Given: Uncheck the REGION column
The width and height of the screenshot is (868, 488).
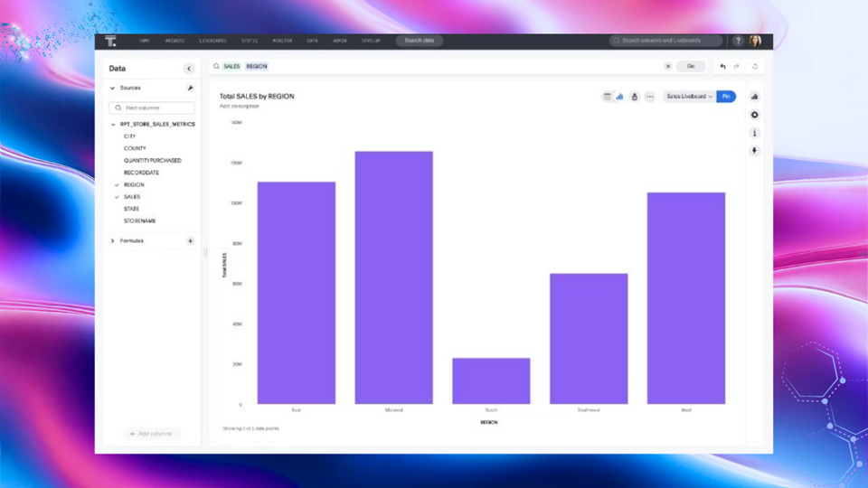Looking at the screenshot, I should [118, 184].
